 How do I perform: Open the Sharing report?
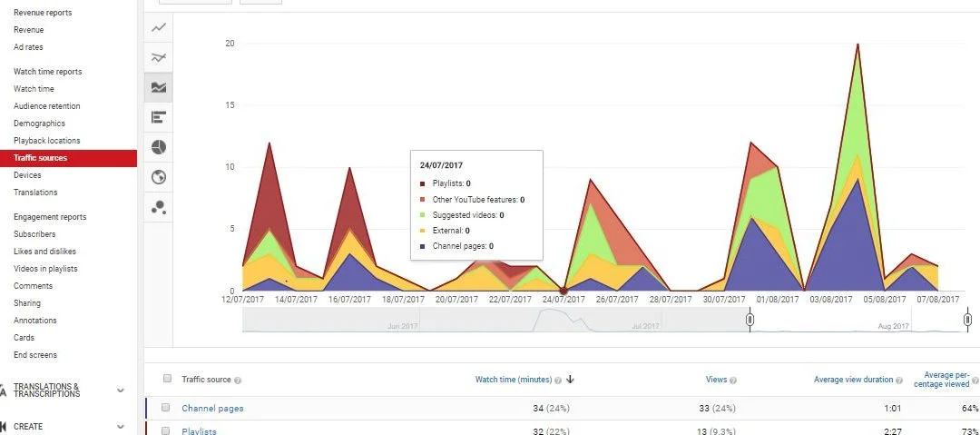click(x=27, y=303)
